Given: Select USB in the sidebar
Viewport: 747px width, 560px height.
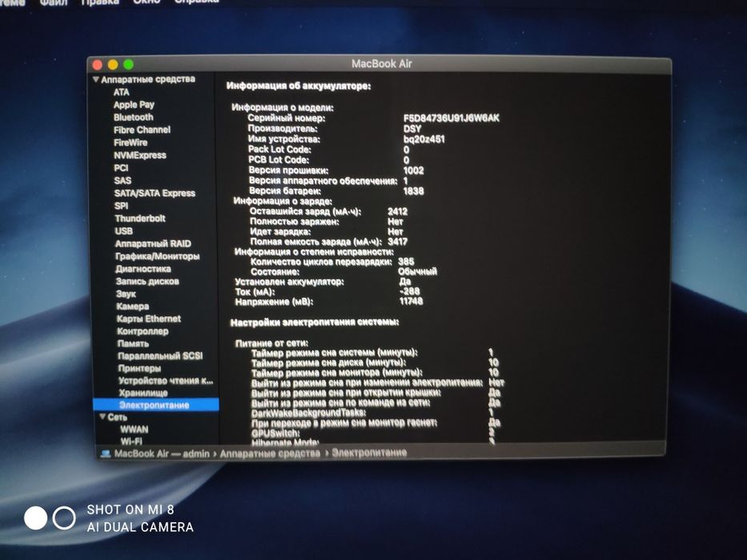Looking at the screenshot, I should 123,231.
